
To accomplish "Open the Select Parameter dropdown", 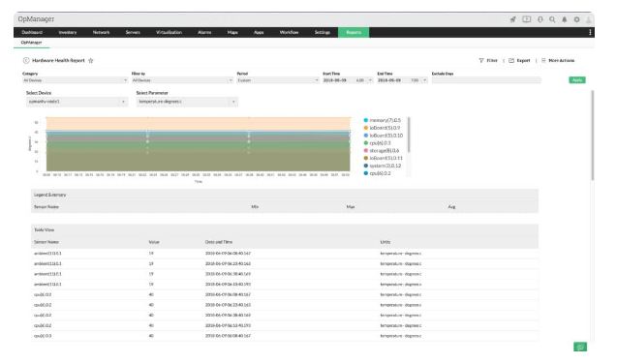I will [x=187, y=102].
